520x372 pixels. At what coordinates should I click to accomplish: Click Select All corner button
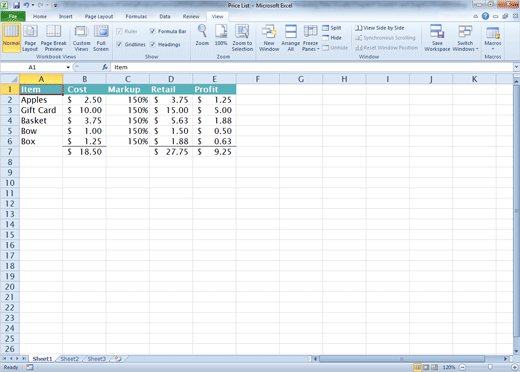click(x=10, y=79)
